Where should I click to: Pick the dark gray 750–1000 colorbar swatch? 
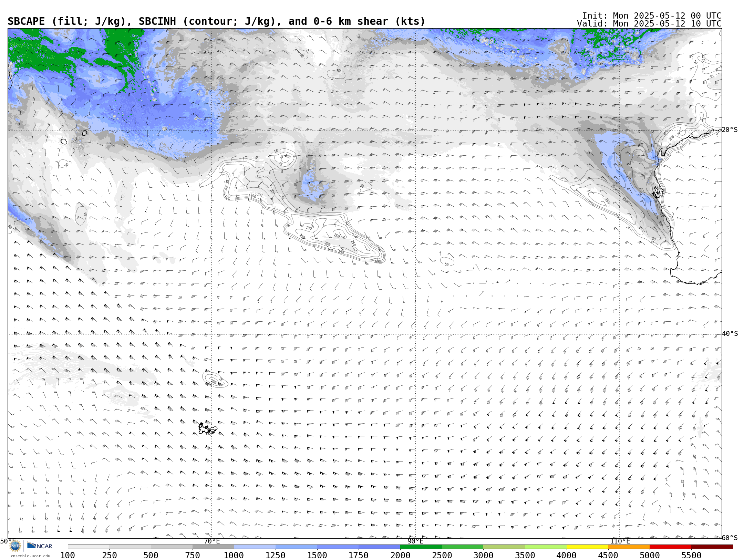(x=213, y=547)
